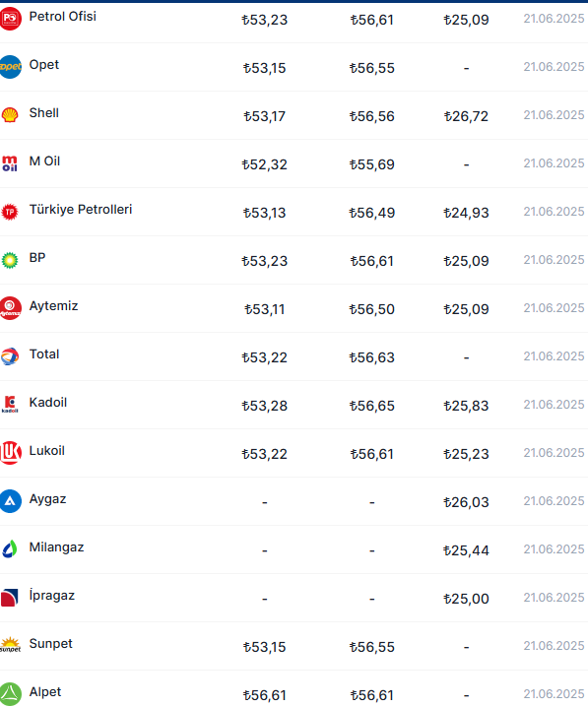588x707 pixels.
Task: Click the Petrol Ofisi logo icon
Action: (10, 19)
